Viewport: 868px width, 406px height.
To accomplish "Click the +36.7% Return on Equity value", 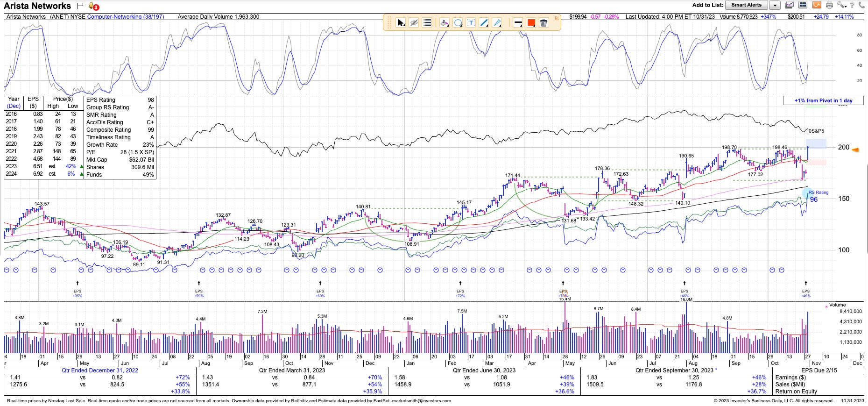I will pos(756,392).
